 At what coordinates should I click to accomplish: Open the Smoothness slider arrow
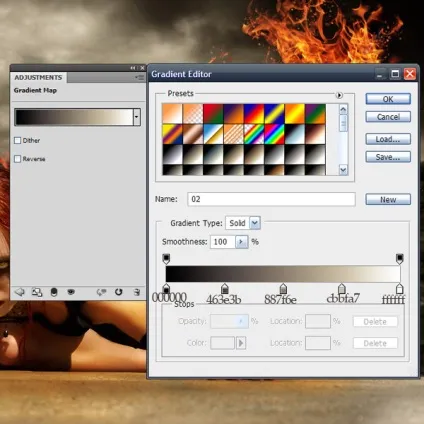pyautogui.click(x=241, y=242)
